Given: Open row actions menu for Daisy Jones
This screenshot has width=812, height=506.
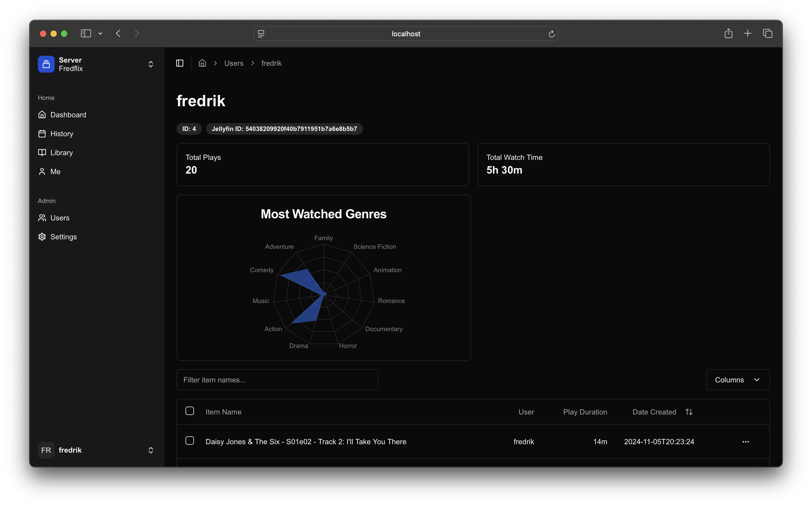Looking at the screenshot, I should (x=746, y=442).
